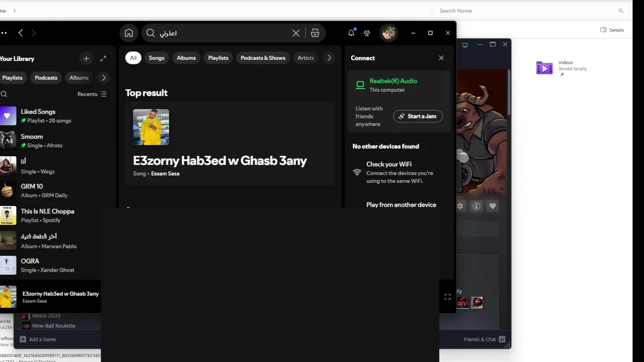This screenshot has height=362, width=644.
Task: Create playlist with the plus icon
Action: coord(86,59)
